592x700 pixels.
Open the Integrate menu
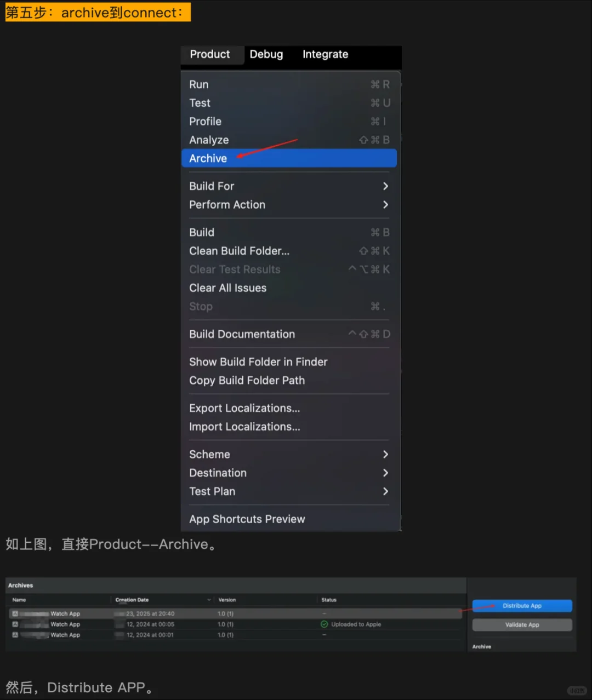click(325, 54)
